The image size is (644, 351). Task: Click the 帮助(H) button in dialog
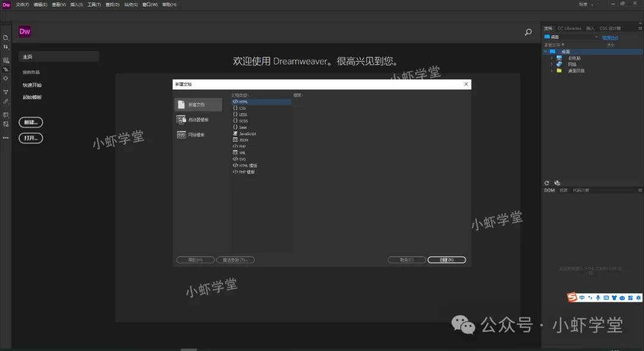click(196, 260)
